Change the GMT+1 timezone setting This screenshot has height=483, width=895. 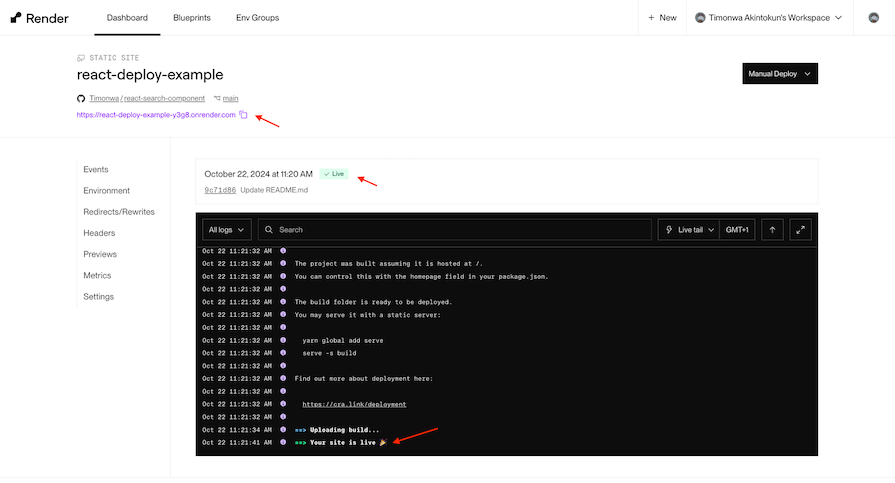tap(739, 229)
